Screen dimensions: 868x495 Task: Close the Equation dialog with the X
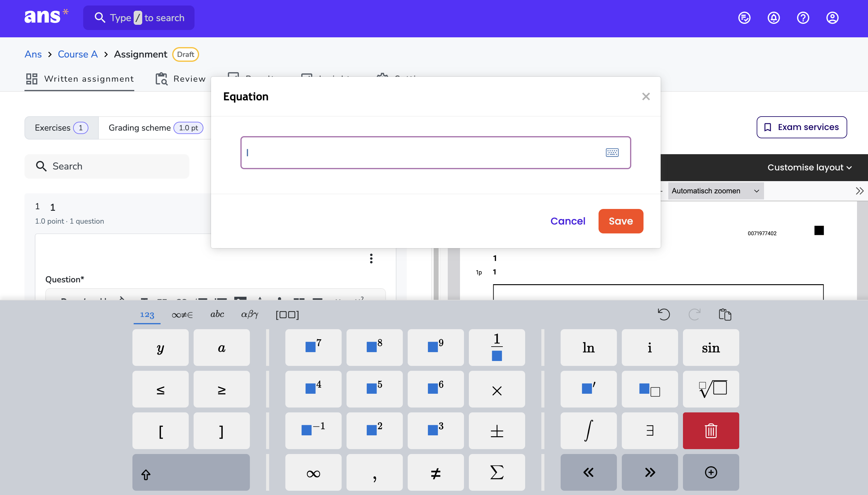[x=646, y=97]
